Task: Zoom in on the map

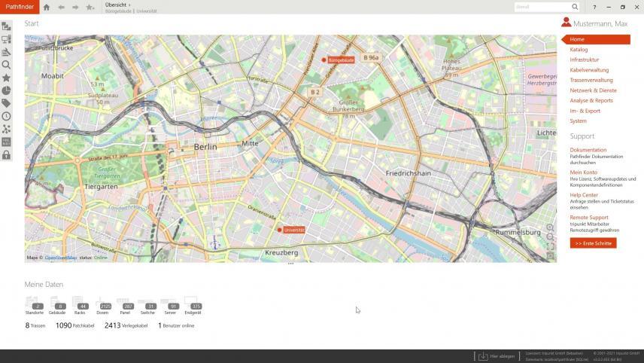Action: click(550, 227)
